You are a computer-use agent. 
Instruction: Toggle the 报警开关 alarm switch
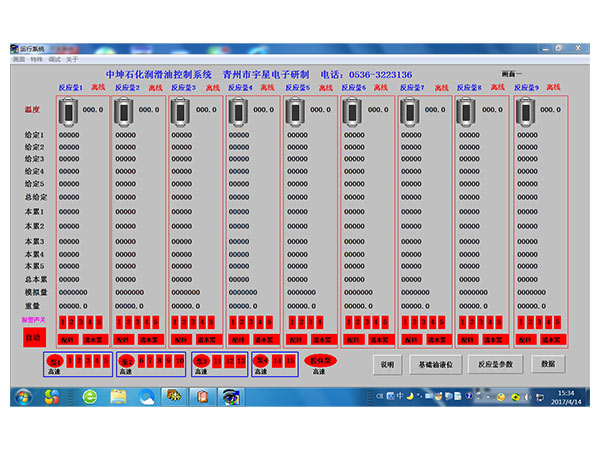point(34,320)
